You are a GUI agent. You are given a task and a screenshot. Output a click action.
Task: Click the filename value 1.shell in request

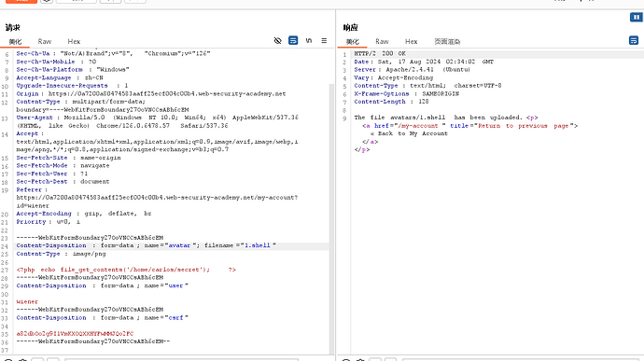coord(258,245)
